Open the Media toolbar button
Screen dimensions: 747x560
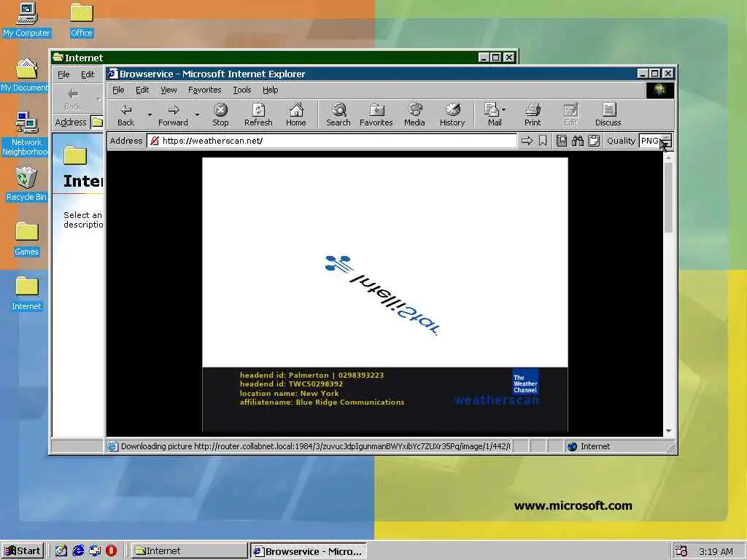(414, 114)
